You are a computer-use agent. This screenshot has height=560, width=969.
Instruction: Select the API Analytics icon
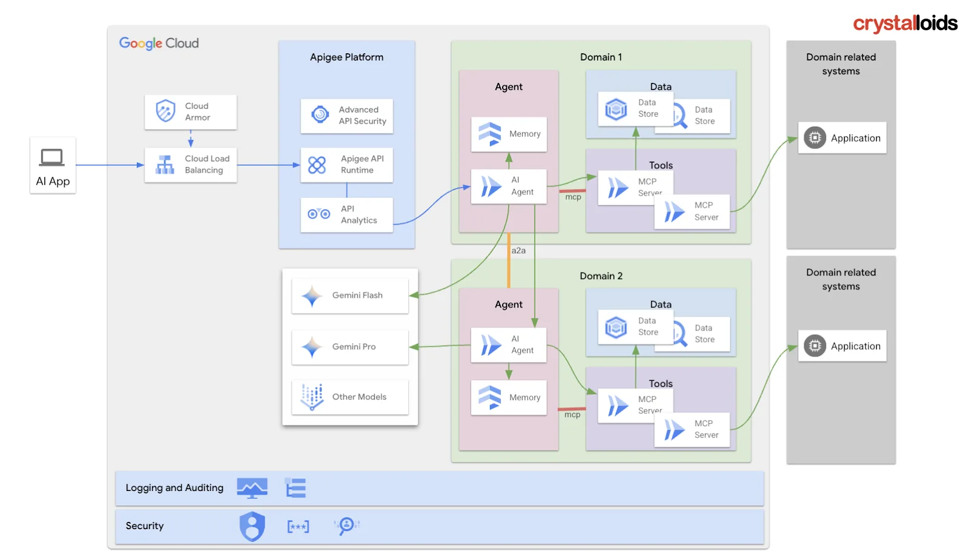[319, 214]
